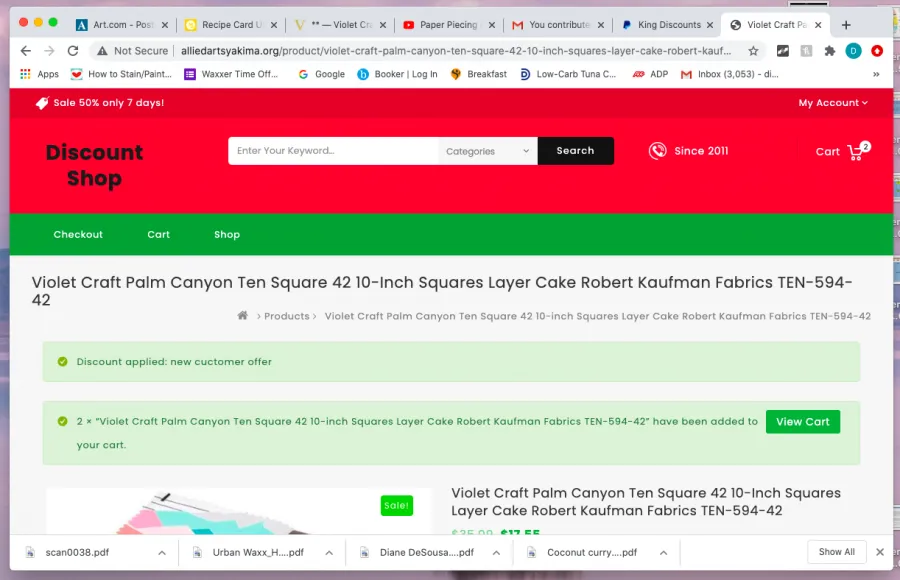Open the Coconut curry pdf download
900x580 pixels.
(x=592, y=552)
